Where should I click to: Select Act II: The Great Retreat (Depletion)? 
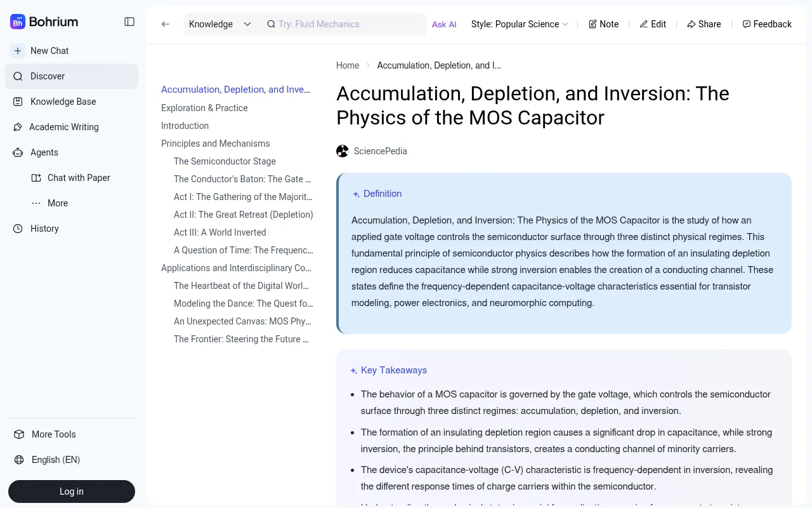click(x=244, y=215)
